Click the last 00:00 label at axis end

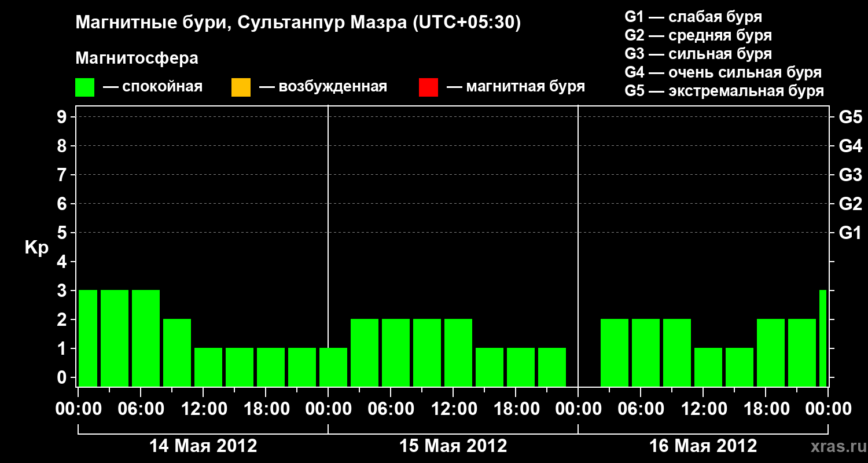[x=828, y=409]
